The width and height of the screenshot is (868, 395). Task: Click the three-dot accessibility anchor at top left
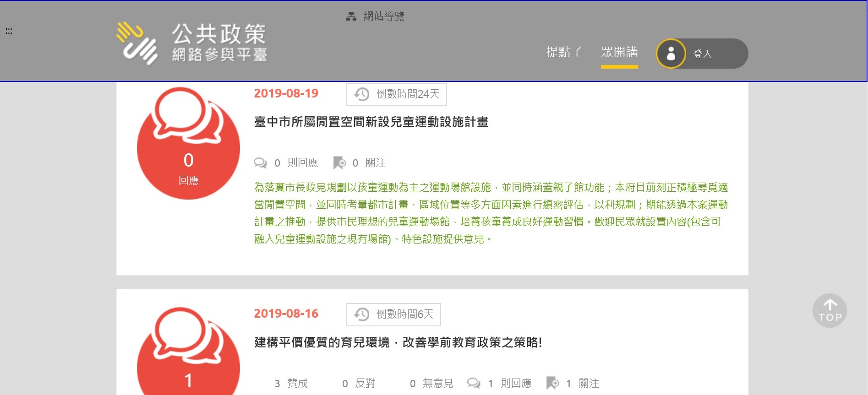(x=9, y=31)
